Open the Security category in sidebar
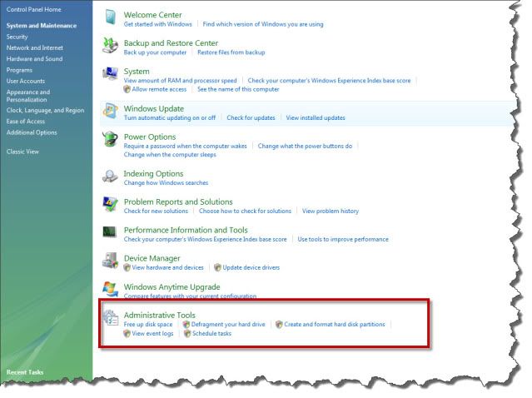 point(17,37)
